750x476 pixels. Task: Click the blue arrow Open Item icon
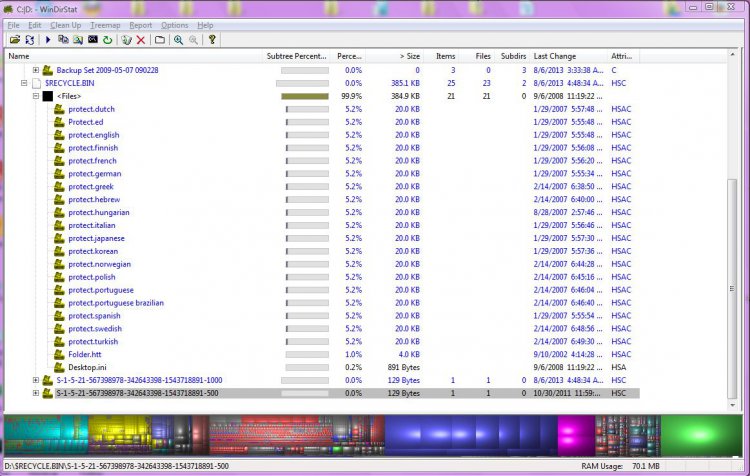click(48, 40)
